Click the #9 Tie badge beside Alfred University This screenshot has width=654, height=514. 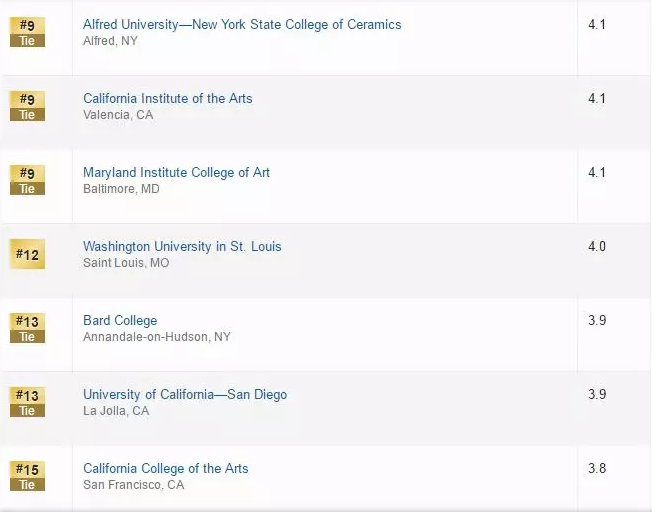click(27, 32)
